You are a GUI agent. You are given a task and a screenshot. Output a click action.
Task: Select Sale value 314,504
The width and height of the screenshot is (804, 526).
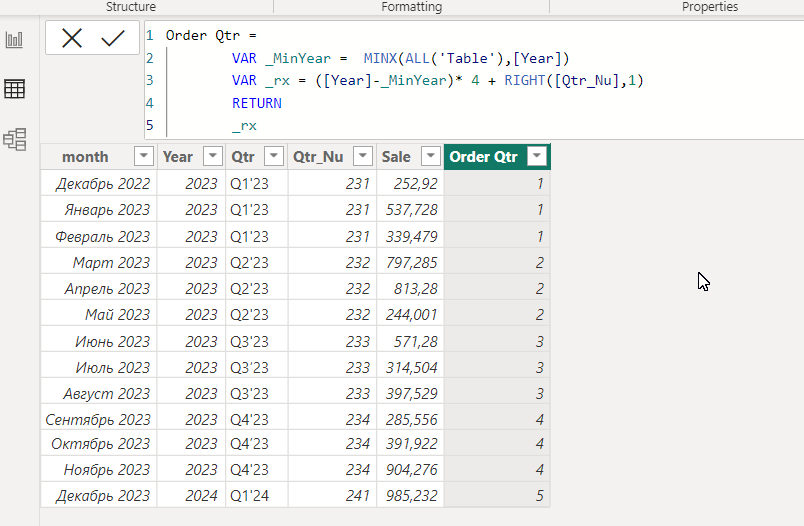pos(410,368)
